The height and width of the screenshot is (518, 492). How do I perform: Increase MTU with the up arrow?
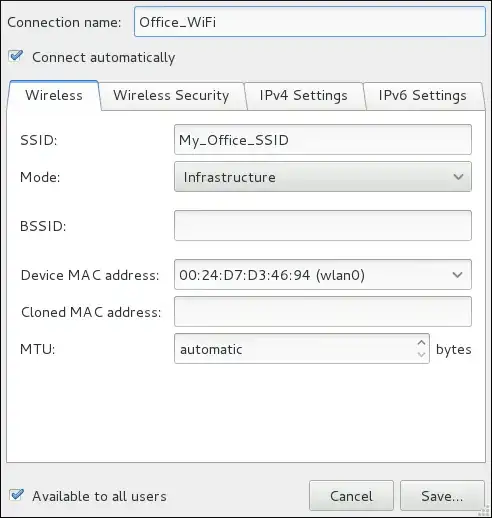point(421,343)
